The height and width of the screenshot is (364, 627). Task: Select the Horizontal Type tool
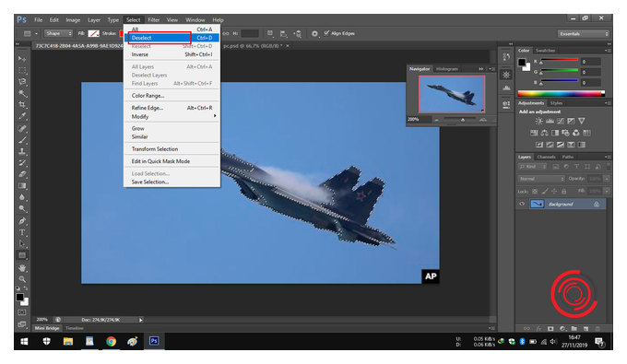[x=22, y=232]
